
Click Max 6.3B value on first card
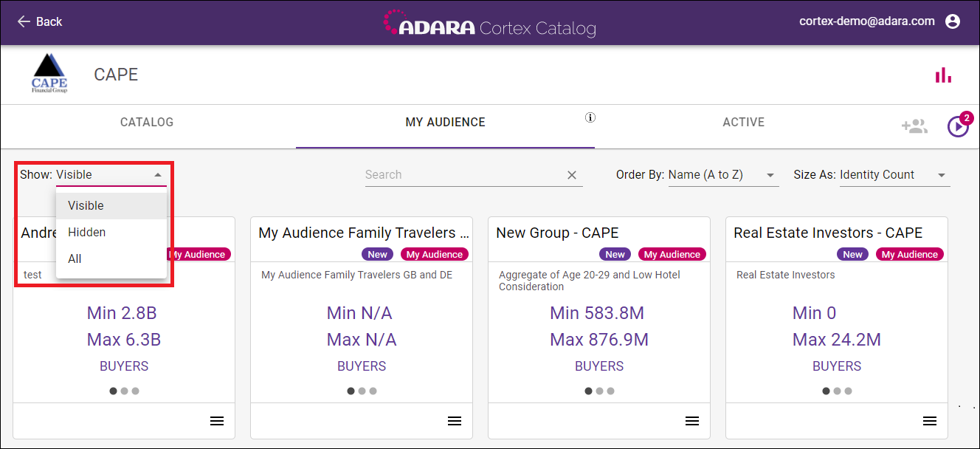coord(124,340)
